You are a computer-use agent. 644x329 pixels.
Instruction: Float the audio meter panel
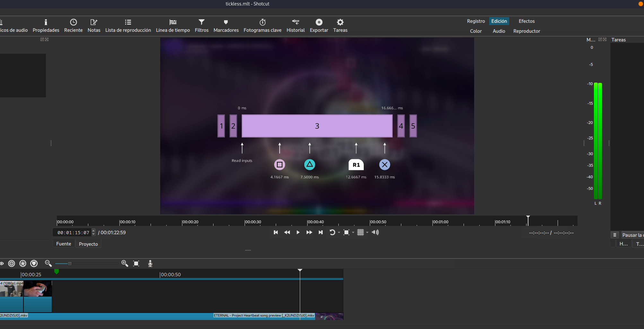(600, 40)
